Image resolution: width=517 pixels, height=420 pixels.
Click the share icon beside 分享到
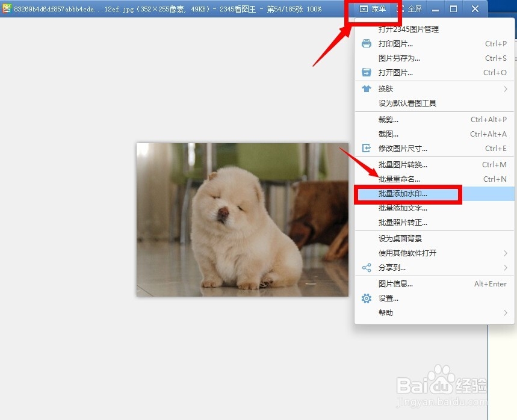click(367, 267)
